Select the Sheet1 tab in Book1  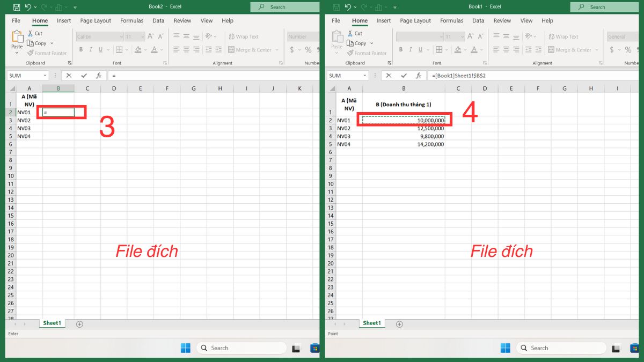point(372,323)
